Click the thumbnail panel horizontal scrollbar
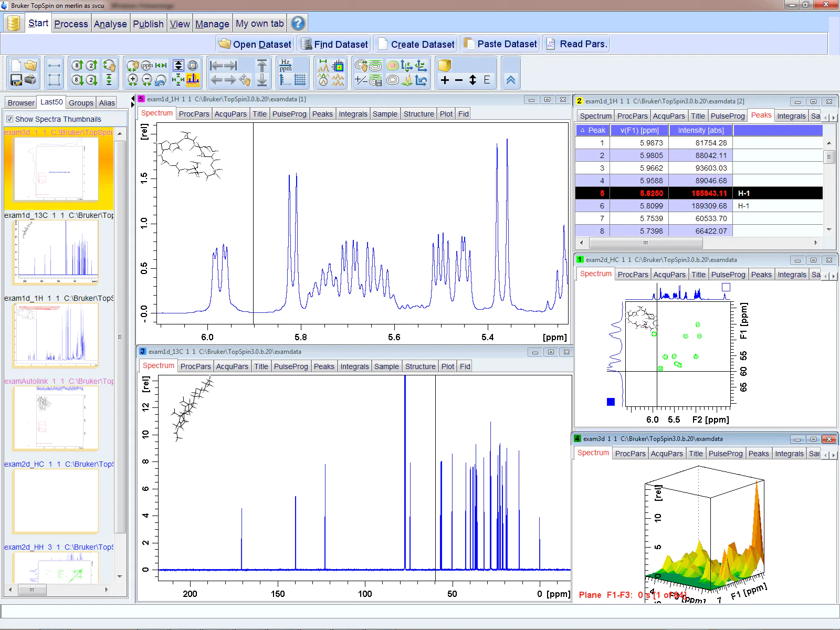The width and height of the screenshot is (840, 630). 31,590
